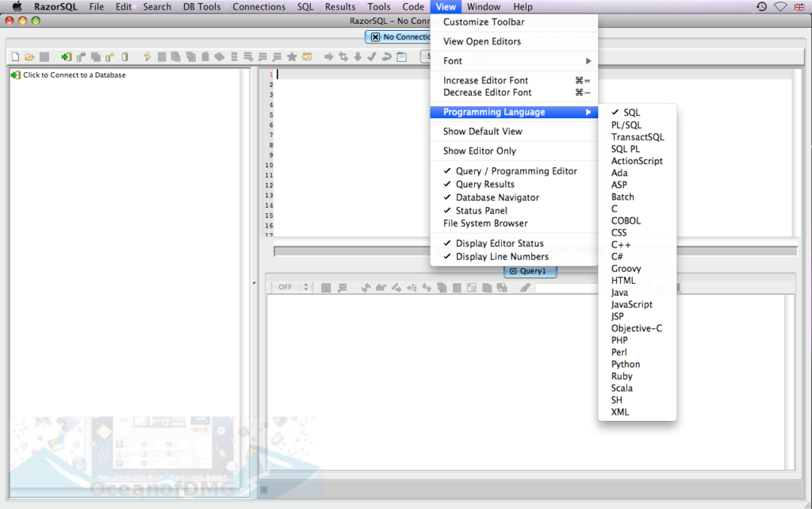Select PL/SQL as programming language

pyautogui.click(x=637, y=124)
